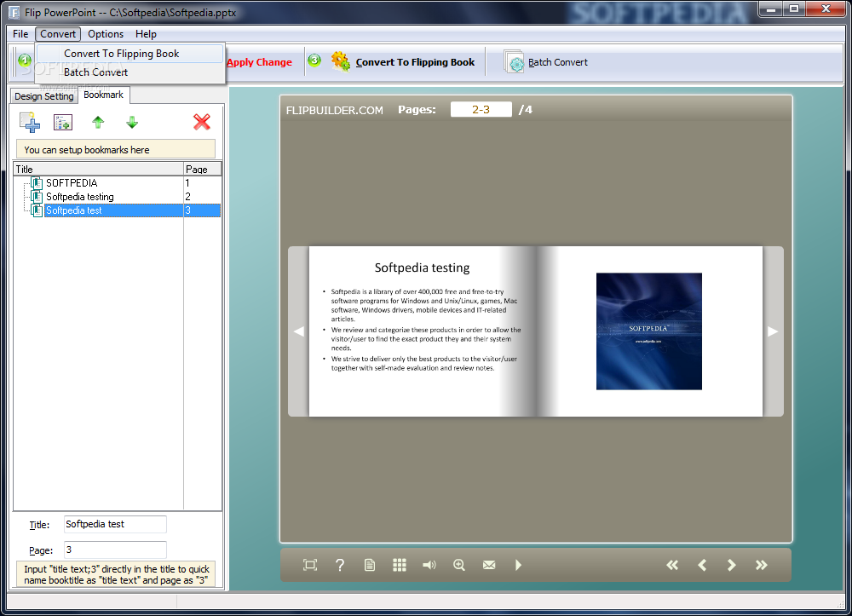Click page number 1 in SOFTPEDIA row
The height and width of the screenshot is (616, 852).
point(187,183)
